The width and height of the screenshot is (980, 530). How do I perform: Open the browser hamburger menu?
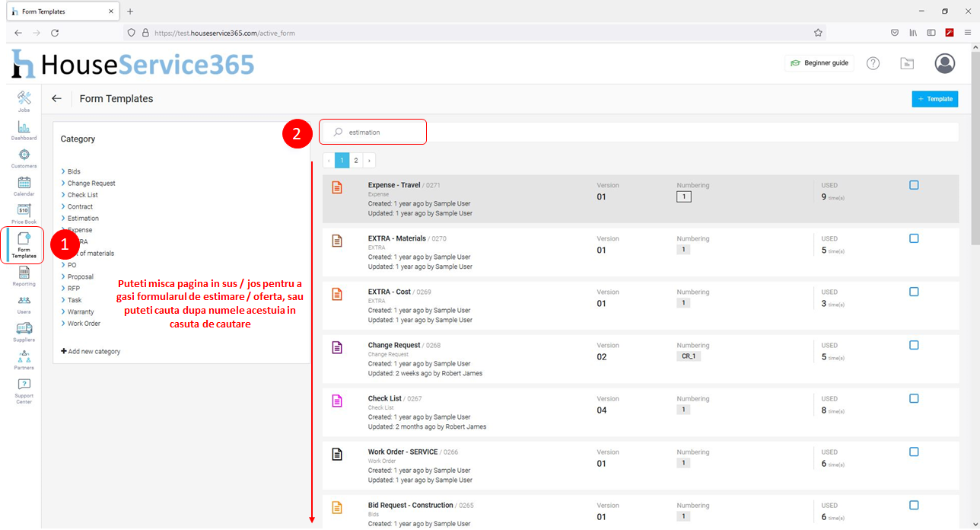(968, 33)
